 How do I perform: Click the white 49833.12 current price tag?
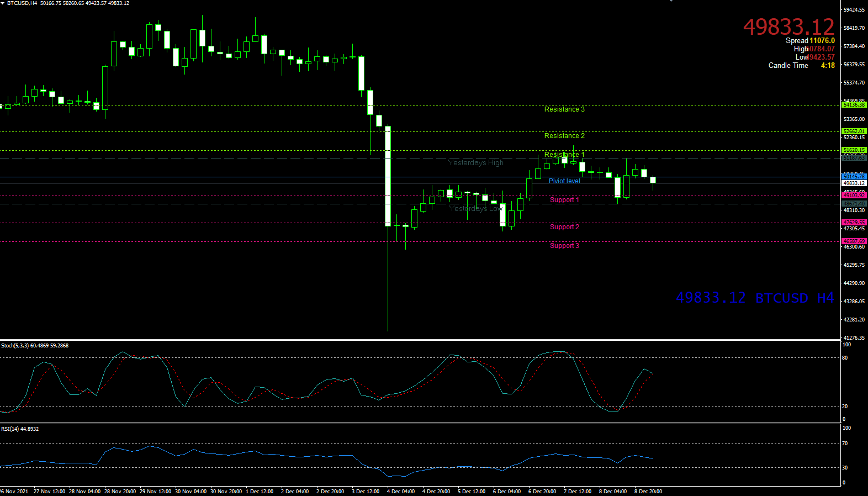(x=854, y=183)
